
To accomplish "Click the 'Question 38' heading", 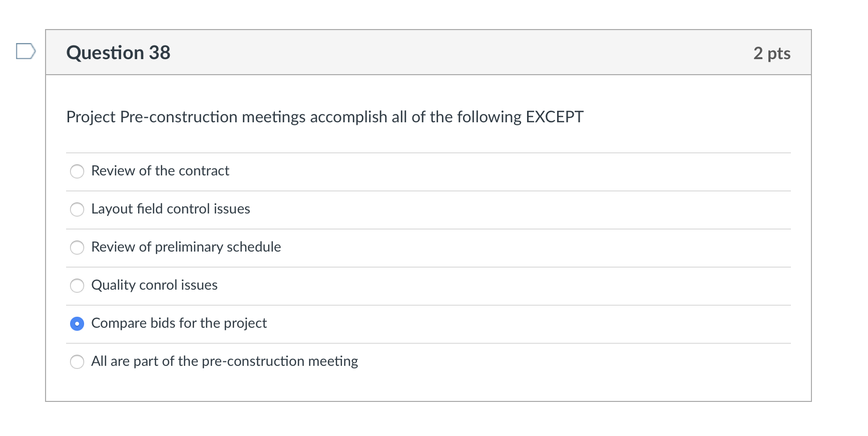I will [x=118, y=53].
